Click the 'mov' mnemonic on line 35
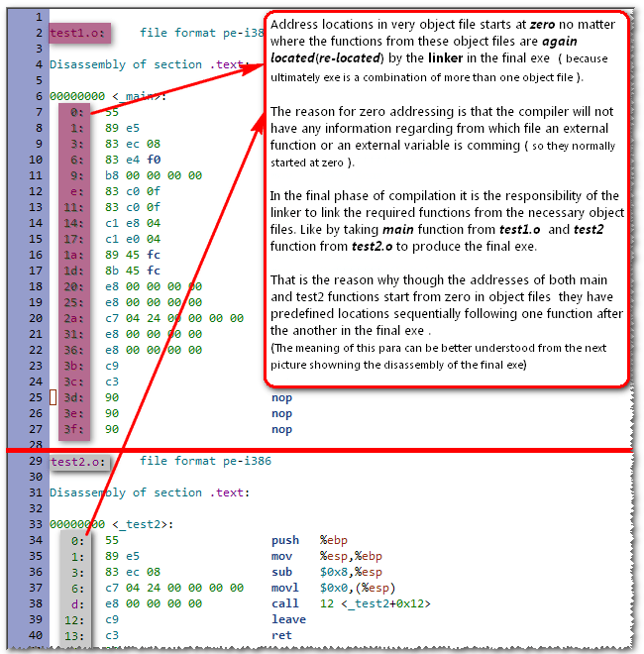The image size is (644, 654). [282, 557]
